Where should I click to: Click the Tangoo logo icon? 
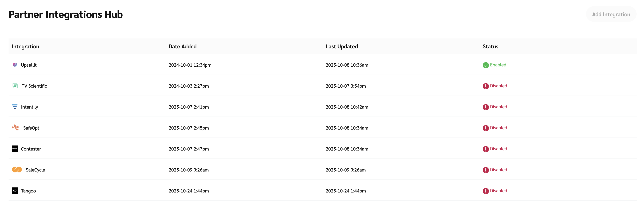coord(15,191)
